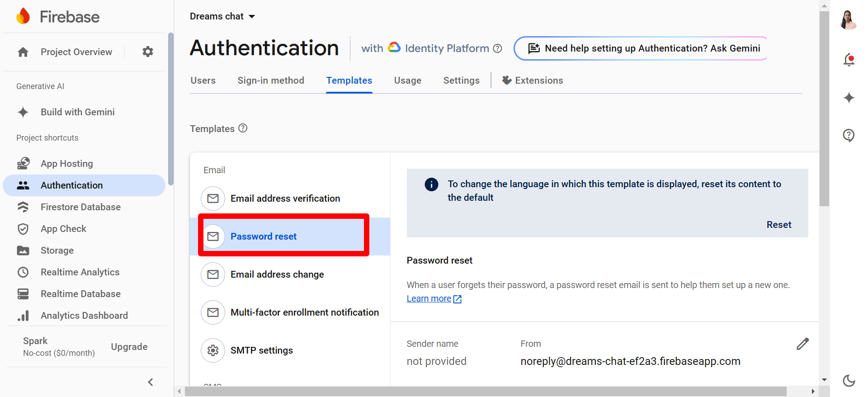This screenshot has width=868, height=397.
Task: Click the App Check shield icon
Action: pyautogui.click(x=23, y=229)
